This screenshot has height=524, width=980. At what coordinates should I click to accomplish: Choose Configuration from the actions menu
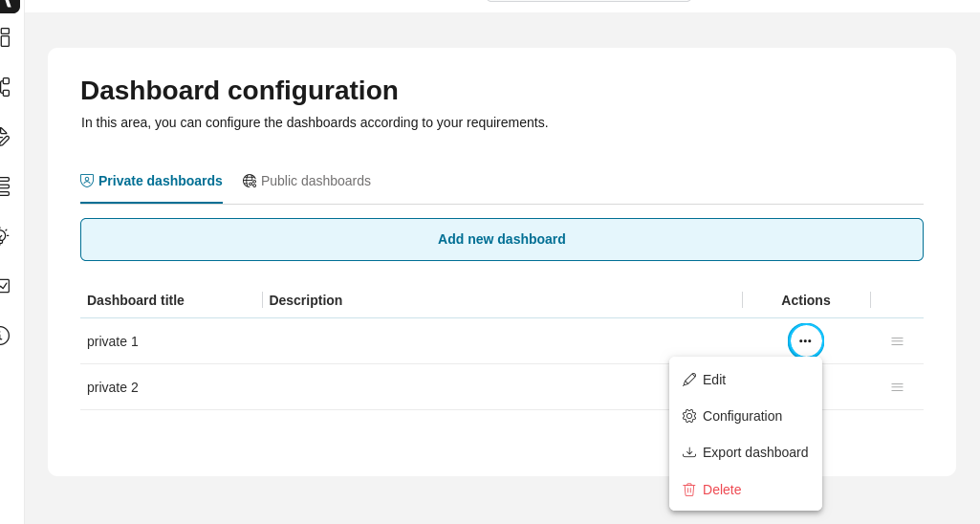click(746, 416)
